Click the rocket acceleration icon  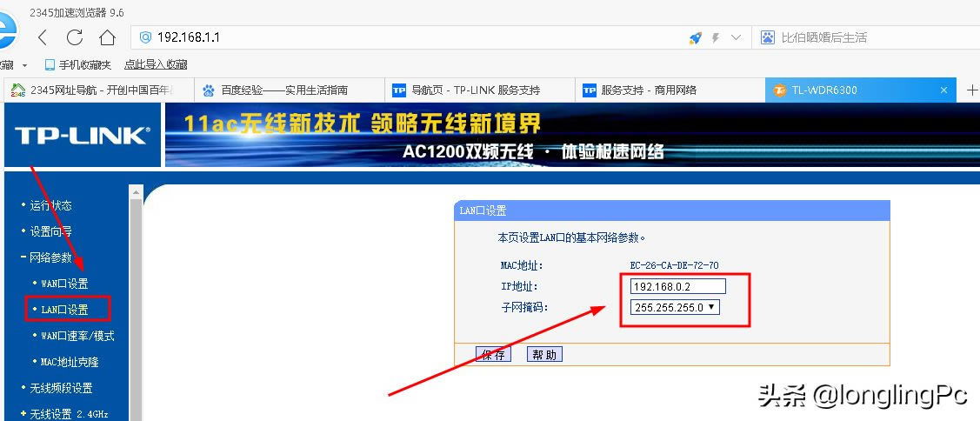pyautogui.click(x=695, y=38)
